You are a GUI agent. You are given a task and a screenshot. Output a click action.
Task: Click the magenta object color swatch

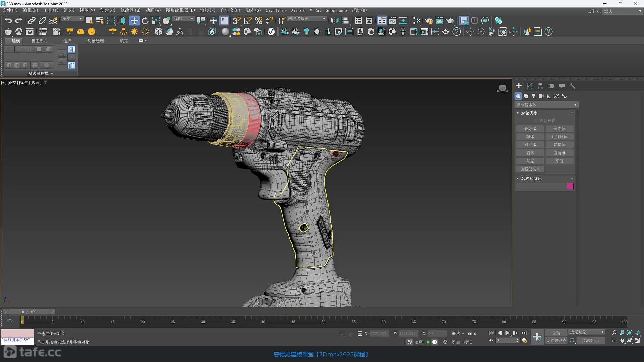click(570, 186)
